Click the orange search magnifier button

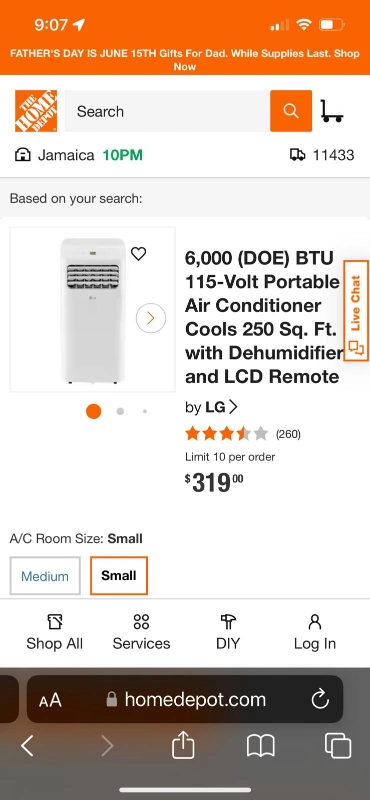coord(291,111)
